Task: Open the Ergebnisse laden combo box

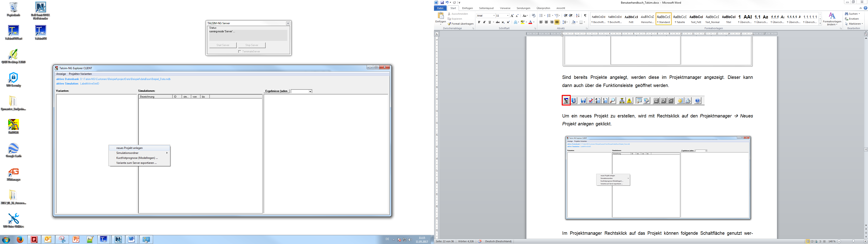Action: click(x=310, y=91)
